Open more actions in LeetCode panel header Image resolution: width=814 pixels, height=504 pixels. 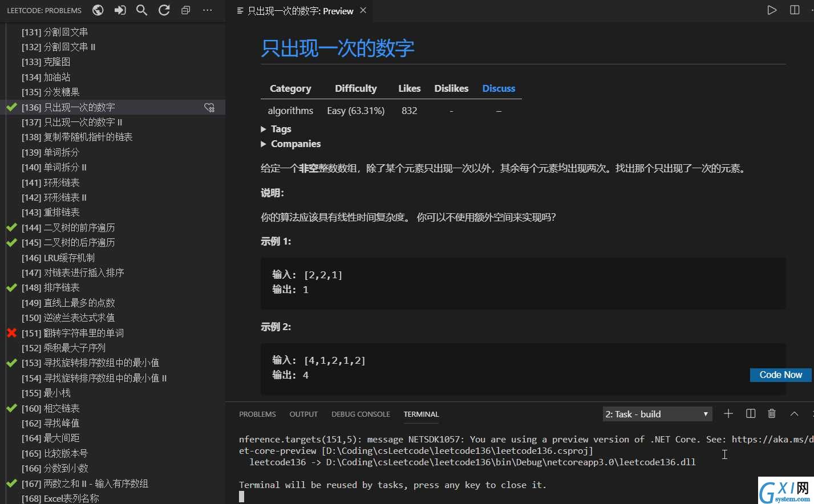208,10
